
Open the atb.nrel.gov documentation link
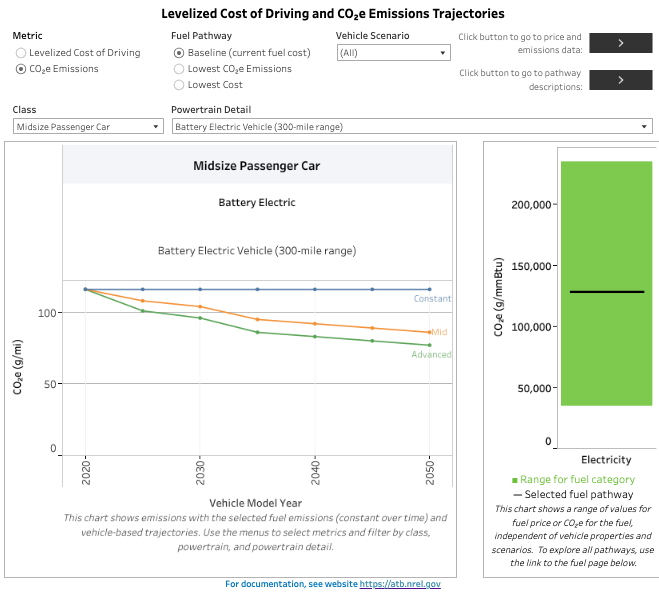(400, 584)
